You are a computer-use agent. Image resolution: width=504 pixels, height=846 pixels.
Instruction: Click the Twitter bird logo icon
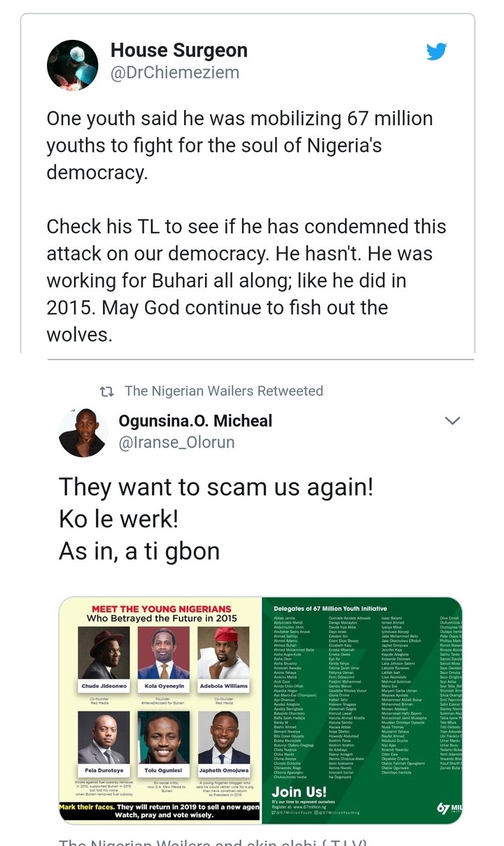pyautogui.click(x=436, y=51)
